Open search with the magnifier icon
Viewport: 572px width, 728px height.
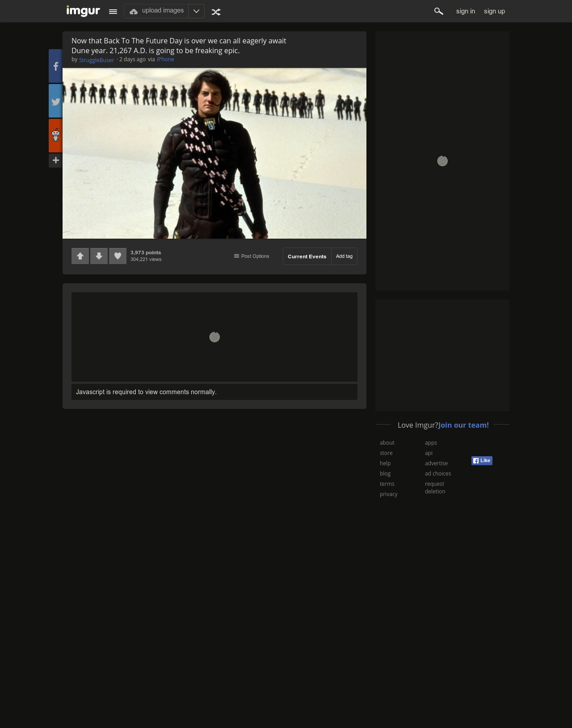[x=438, y=11]
